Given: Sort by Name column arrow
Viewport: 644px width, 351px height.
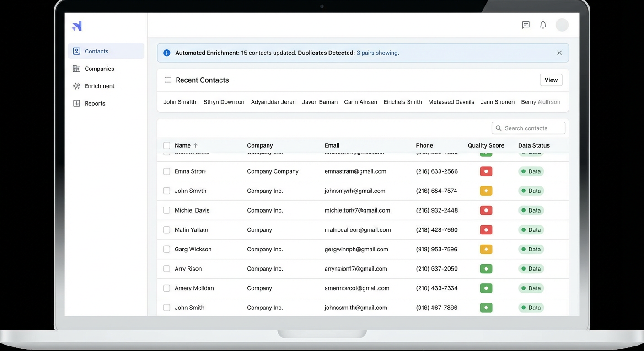Looking at the screenshot, I should point(196,145).
